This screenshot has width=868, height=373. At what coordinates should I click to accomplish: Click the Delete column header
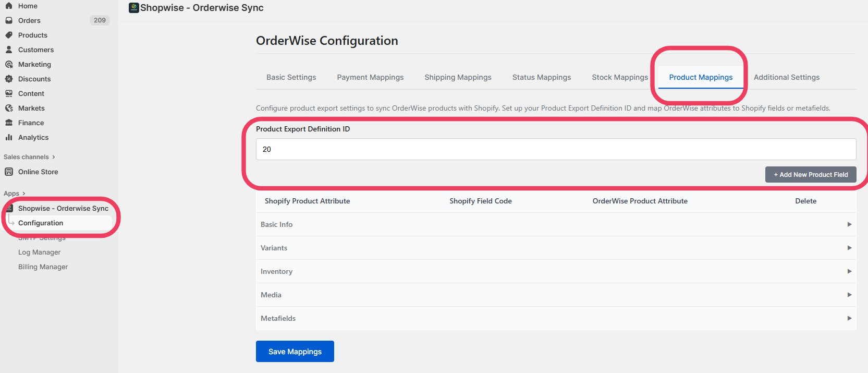pyautogui.click(x=805, y=201)
